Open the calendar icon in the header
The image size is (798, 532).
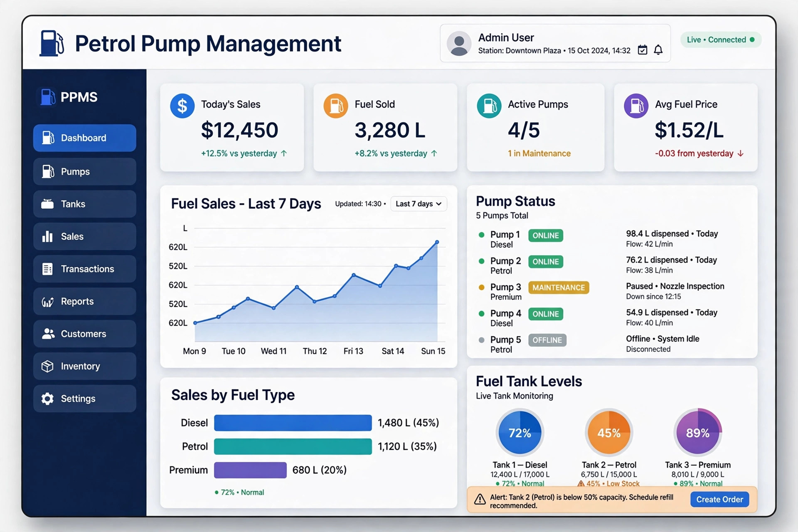[643, 50]
